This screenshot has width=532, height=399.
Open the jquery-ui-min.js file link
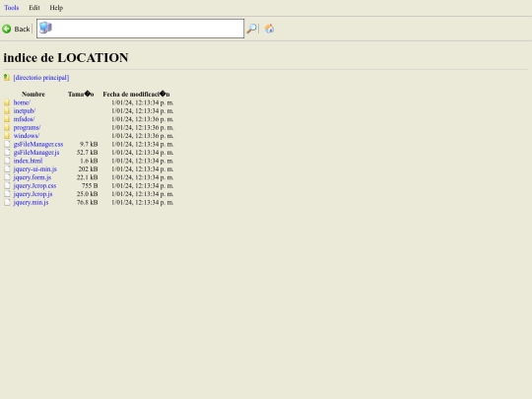tap(34, 169)
